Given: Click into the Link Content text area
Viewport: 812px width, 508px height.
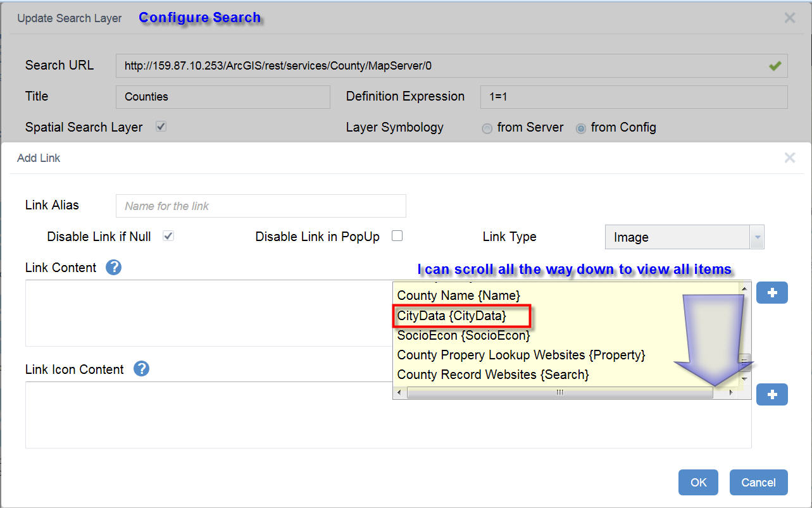Looking at the screenshot, I should [209, 313].
